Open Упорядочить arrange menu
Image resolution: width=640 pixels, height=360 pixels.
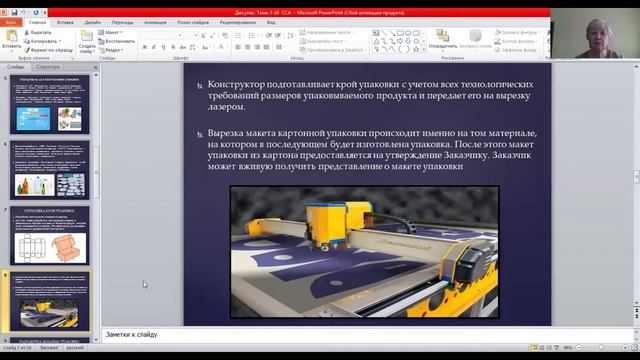pos(442,40)
